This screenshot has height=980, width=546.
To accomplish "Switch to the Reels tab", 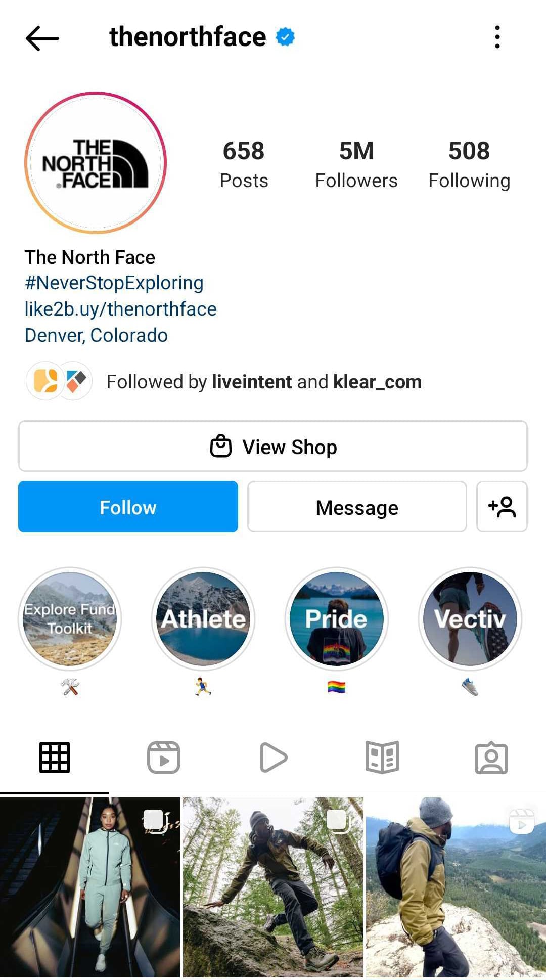I will click(164, 758).
